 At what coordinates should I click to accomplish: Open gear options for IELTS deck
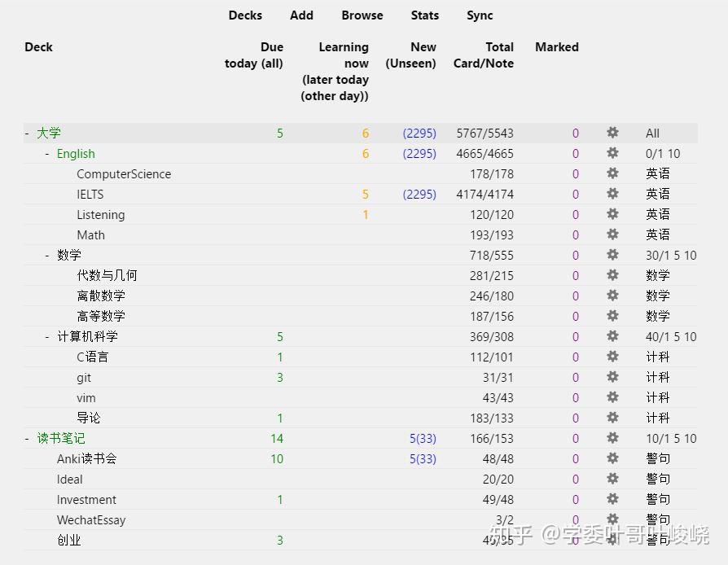pos(612,194)
